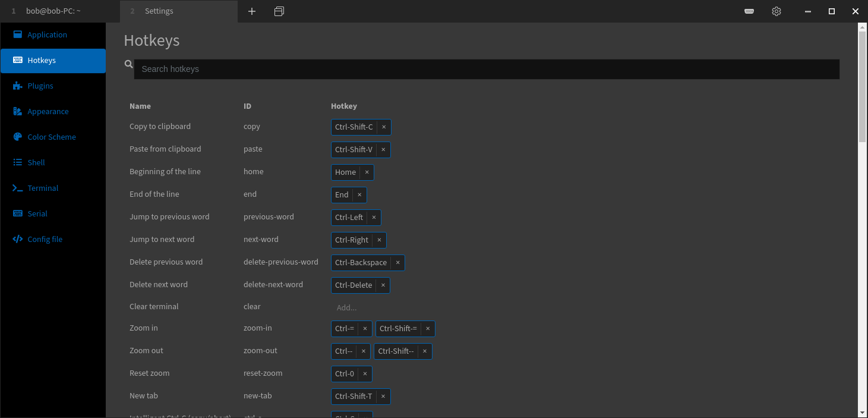Remove the Ctrl-Shift-= zoom-in hotkey

point(428,328)
